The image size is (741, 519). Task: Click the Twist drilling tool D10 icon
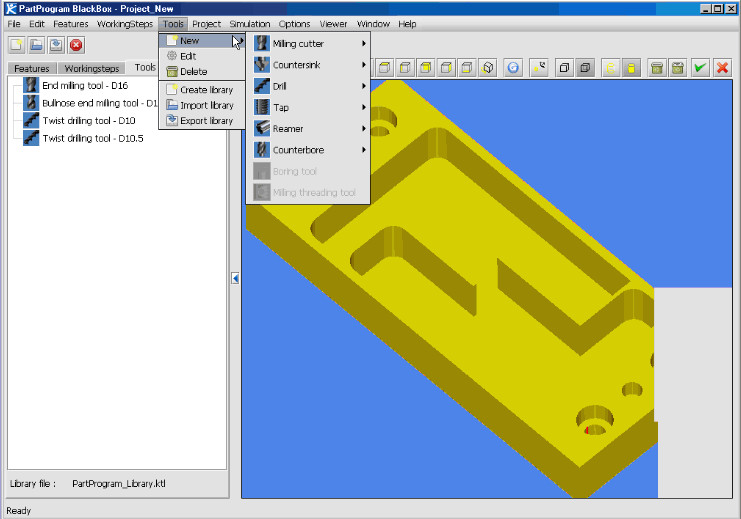(31, 120)
